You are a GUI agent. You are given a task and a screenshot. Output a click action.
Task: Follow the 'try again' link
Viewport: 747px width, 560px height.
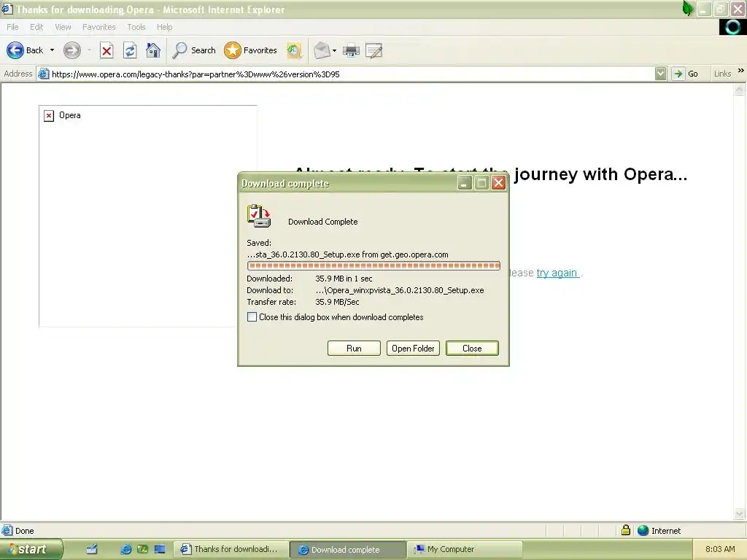(x=557, y=273)
